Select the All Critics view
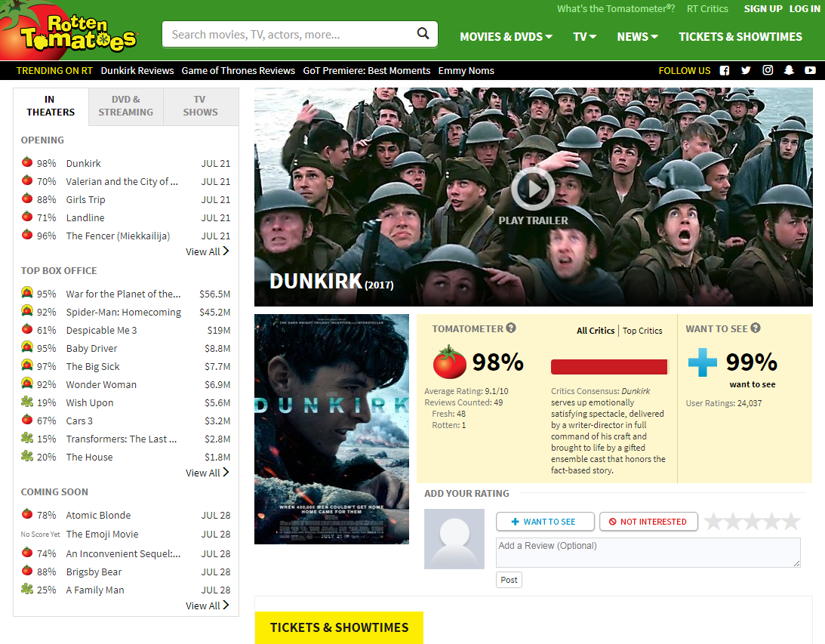The height and width of the screenshot is (644, 825). 596,331
